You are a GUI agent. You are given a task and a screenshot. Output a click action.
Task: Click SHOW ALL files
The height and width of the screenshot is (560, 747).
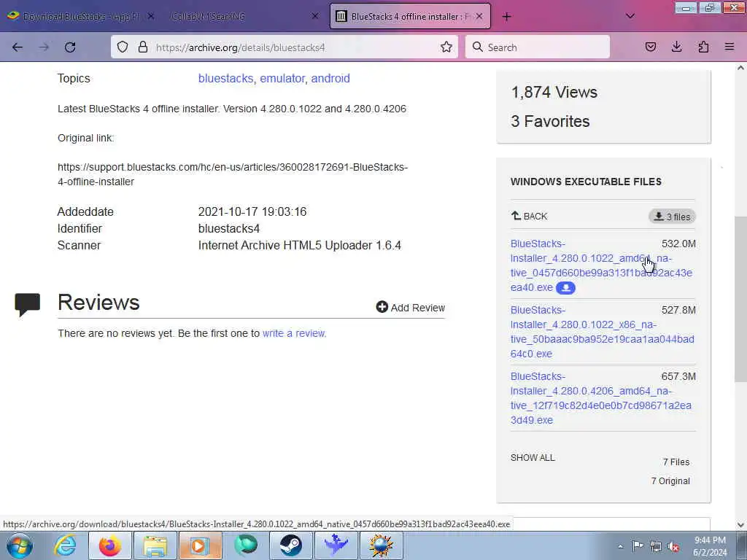click(533, 458)
